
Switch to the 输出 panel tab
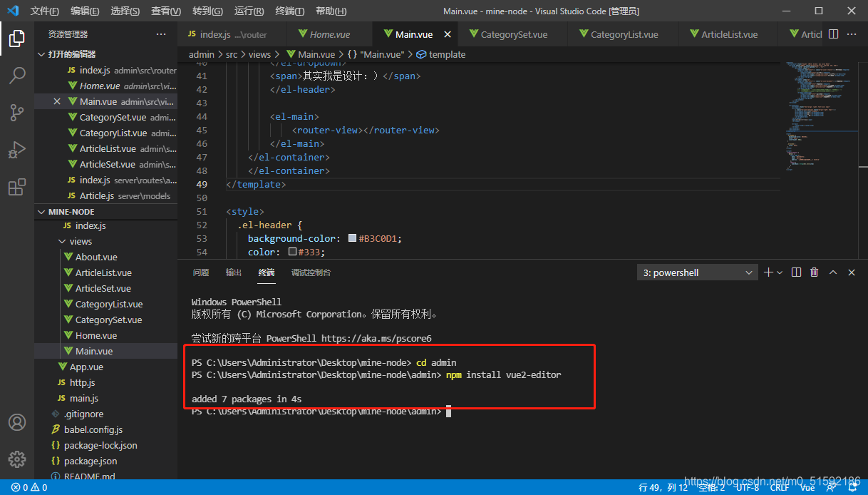click(x=234, y=272)
